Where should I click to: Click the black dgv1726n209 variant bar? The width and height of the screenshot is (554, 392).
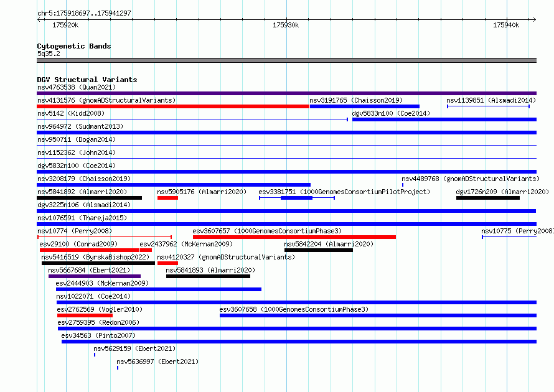pos(488,198)
